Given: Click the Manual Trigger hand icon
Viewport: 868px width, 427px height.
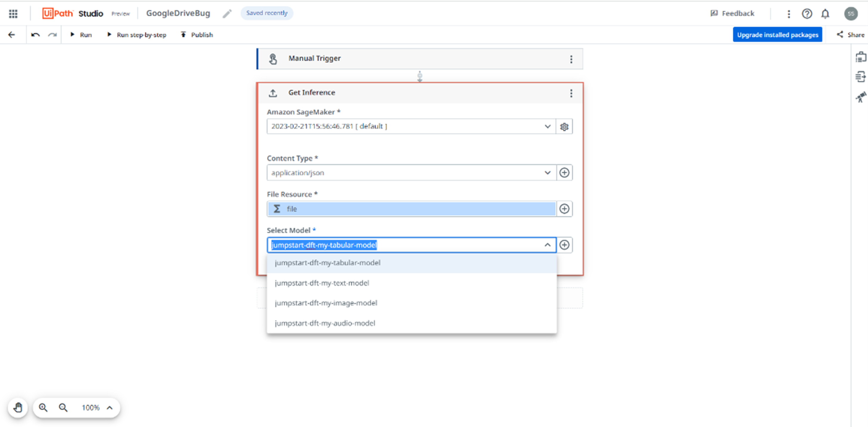Looking at the screenshot, I should pos(273,59).
